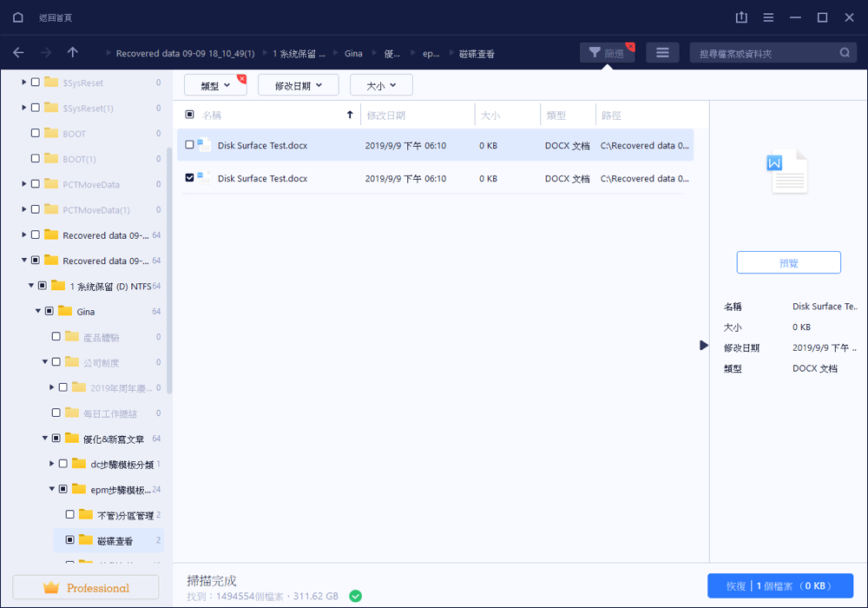
Task: Uncheck the second Disk Surface Test.docx checkbox
Action: pyautogui.click(x=189, y=178)
